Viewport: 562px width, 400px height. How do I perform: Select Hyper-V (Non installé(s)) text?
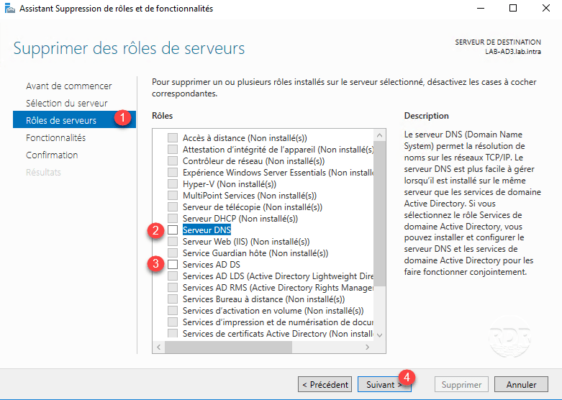point(229,184)
